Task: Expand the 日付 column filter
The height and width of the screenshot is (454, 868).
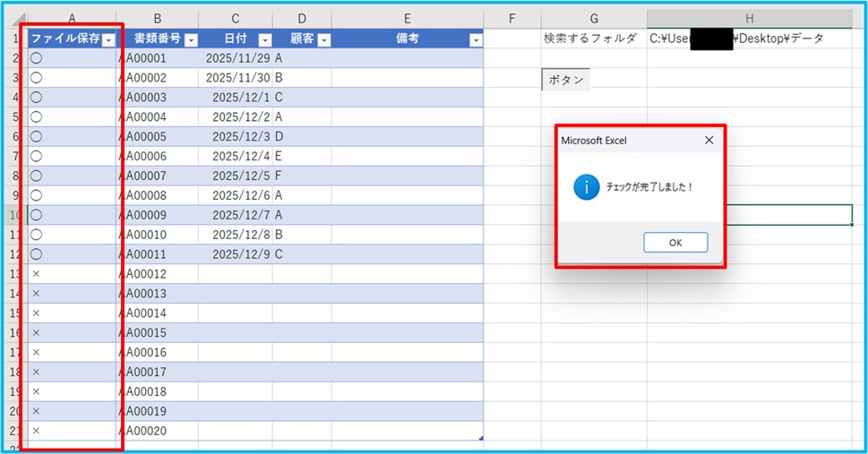Action: pyautogui.click(x=264, y=39)
